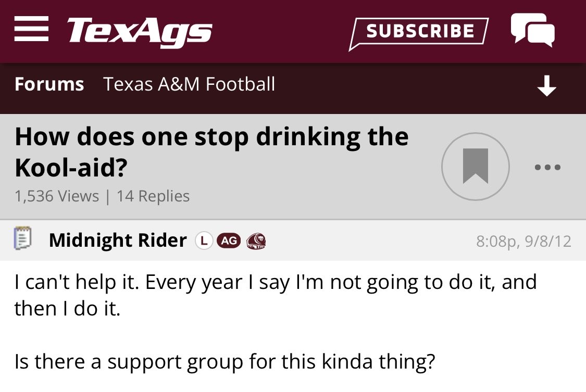Select the Forums breadcrumb
The height and width of the screenshot is (392, 586).
tap(49, 84)
